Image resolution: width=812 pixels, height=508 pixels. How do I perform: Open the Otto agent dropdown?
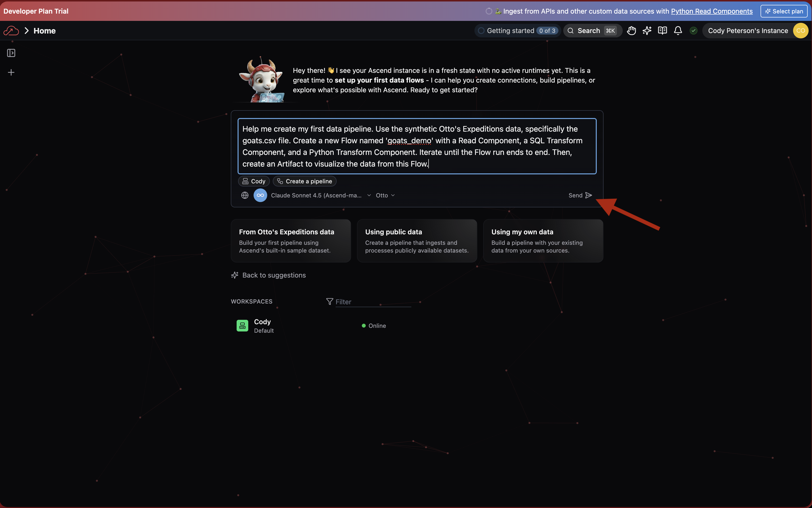coord(385,195)
